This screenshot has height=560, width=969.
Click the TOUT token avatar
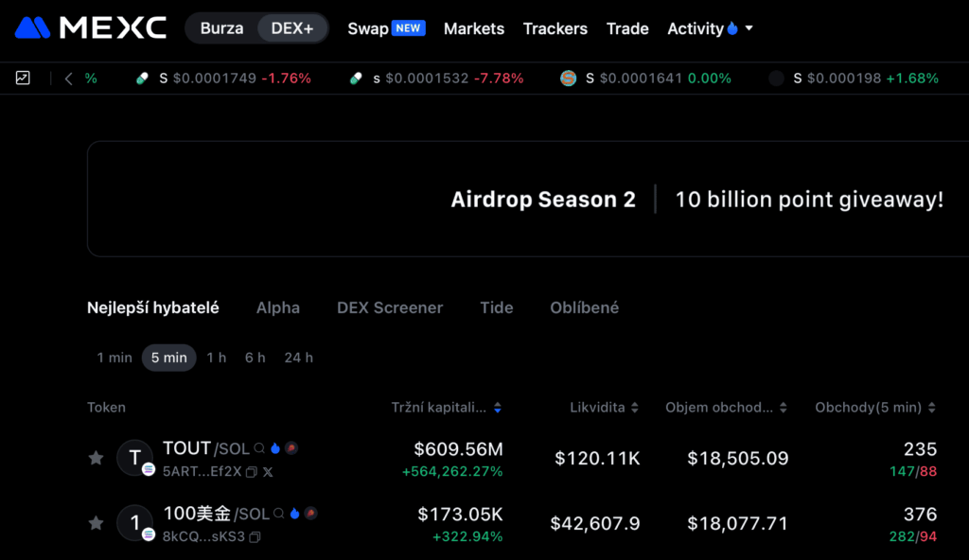pyautogui.click(x=134, y=458)
